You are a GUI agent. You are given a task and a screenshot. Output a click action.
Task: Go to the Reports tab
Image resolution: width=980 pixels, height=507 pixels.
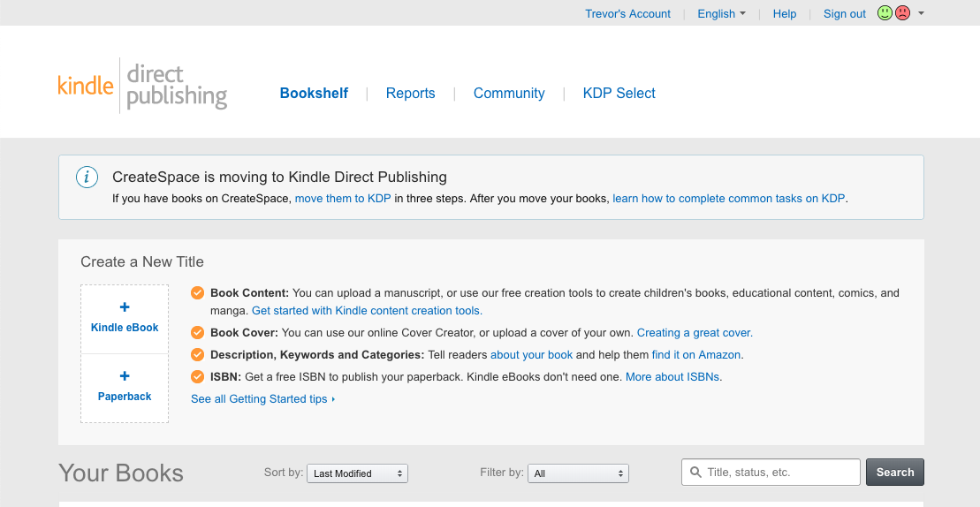pos(410,94)
